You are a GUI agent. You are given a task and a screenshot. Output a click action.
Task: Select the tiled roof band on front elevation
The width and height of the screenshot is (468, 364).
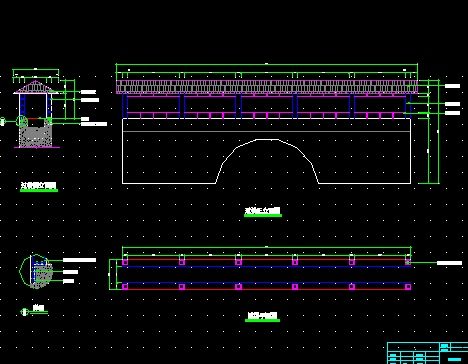pyautogui.click(x=267, y=86)
